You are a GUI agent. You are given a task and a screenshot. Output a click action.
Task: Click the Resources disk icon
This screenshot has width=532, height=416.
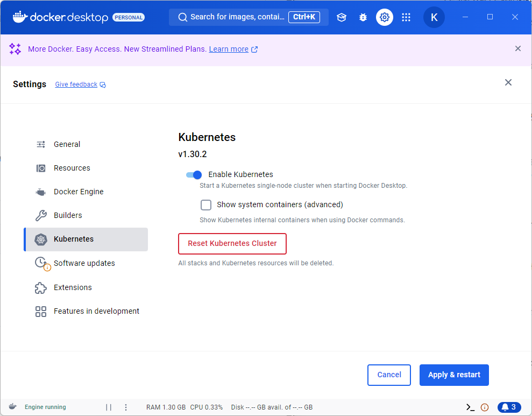click(41, 168)
